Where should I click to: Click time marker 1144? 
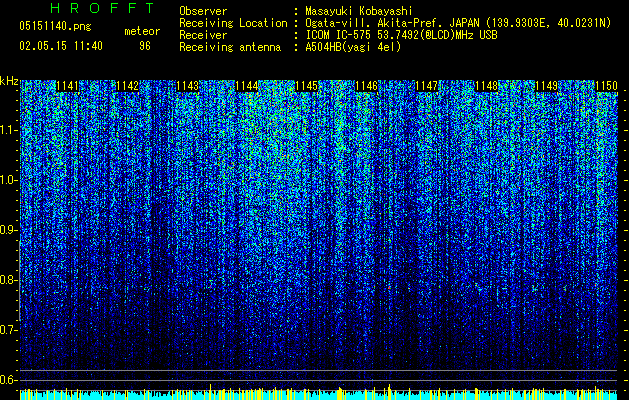[247, 86]
